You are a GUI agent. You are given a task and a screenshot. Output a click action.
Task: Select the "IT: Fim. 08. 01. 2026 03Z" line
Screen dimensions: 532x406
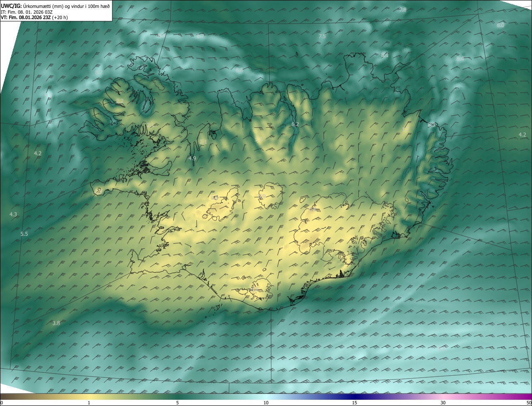[x=26, y=12]
